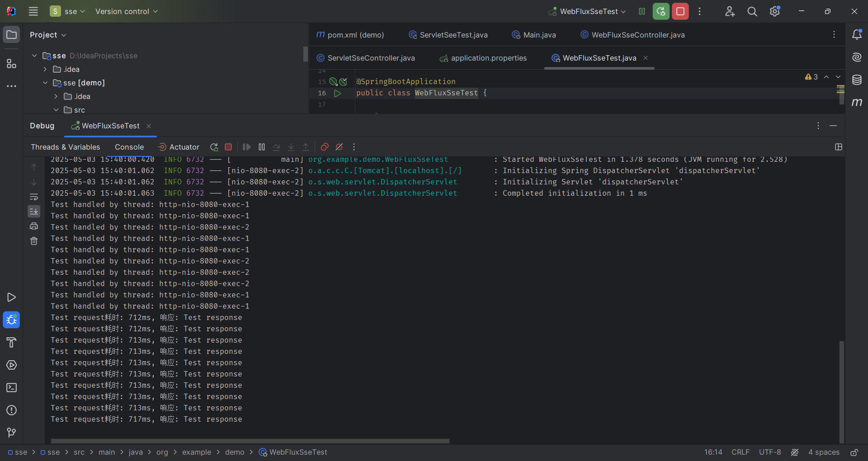This screenshot has width=868, height=461.
Task: Open the Build hammer tool window
Action: tap(12, 343)
